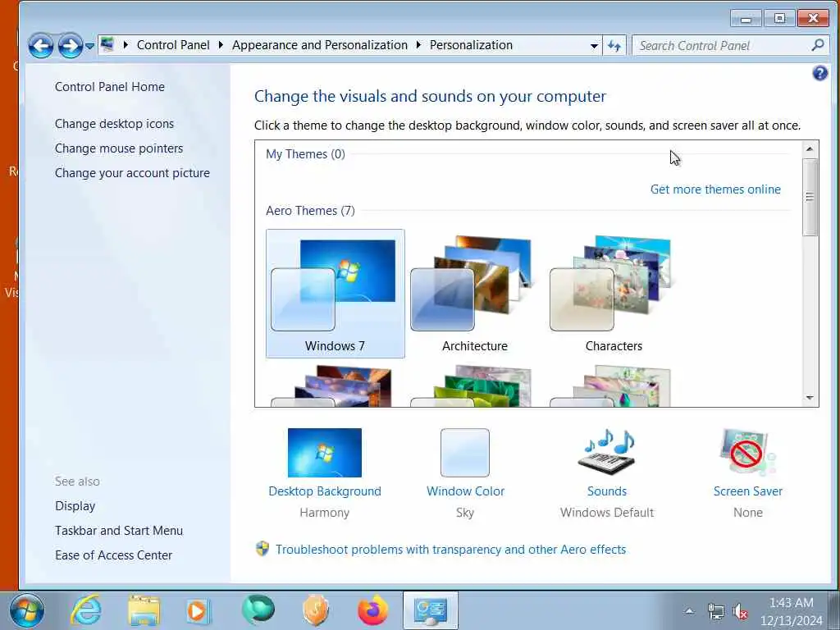
Task: Open Windows Explorer folder on taskbar
Action: tap(144, 610)
